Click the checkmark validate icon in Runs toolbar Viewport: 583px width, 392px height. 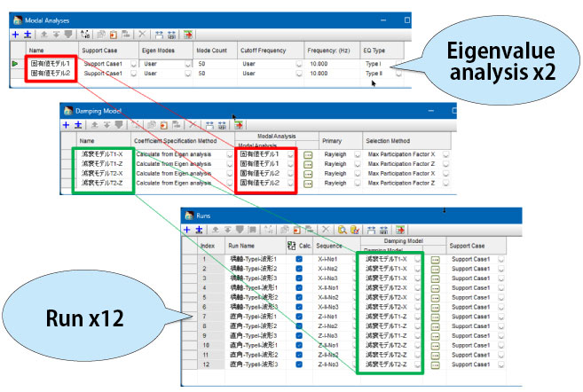355,230
